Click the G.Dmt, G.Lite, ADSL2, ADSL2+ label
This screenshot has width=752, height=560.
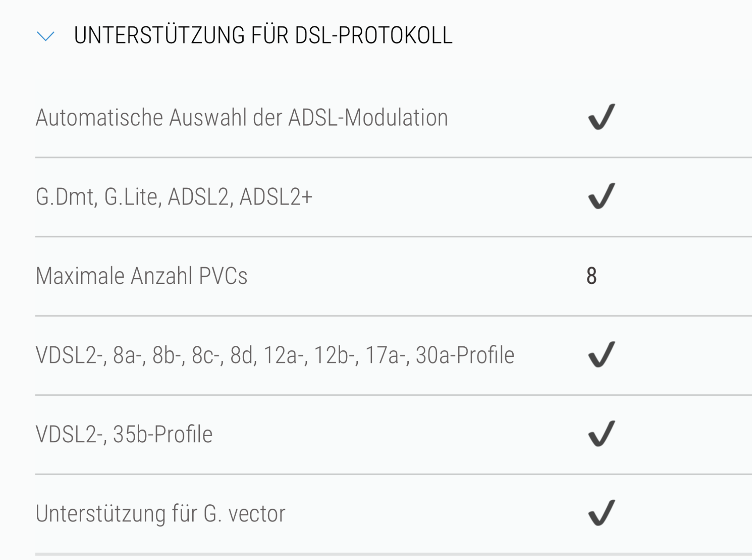(x=174, y=197)
